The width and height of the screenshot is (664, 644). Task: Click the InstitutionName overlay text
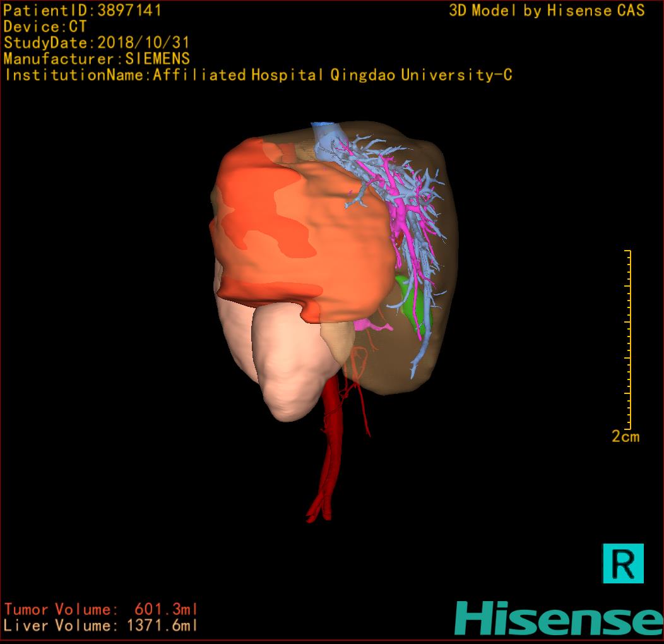point(258,75)
